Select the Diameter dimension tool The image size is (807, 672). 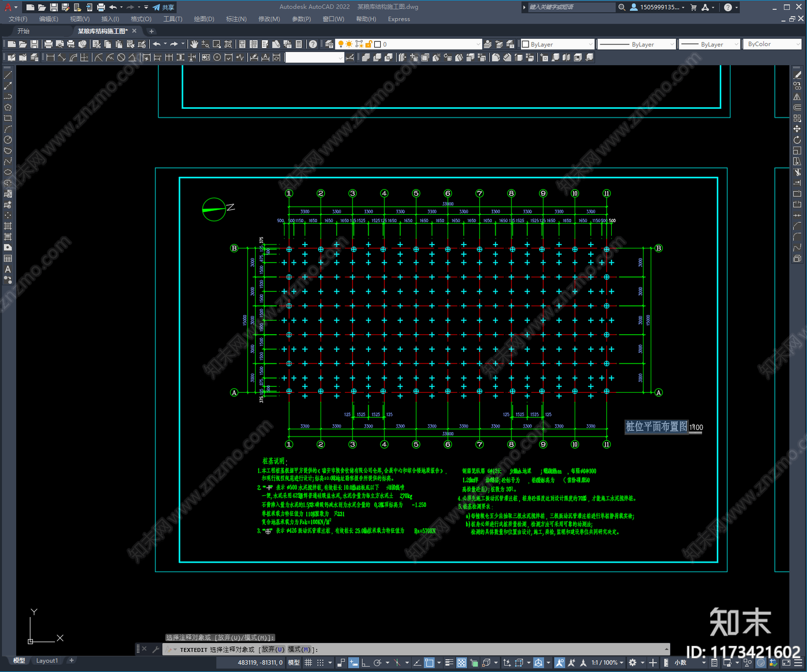(121, 57)
